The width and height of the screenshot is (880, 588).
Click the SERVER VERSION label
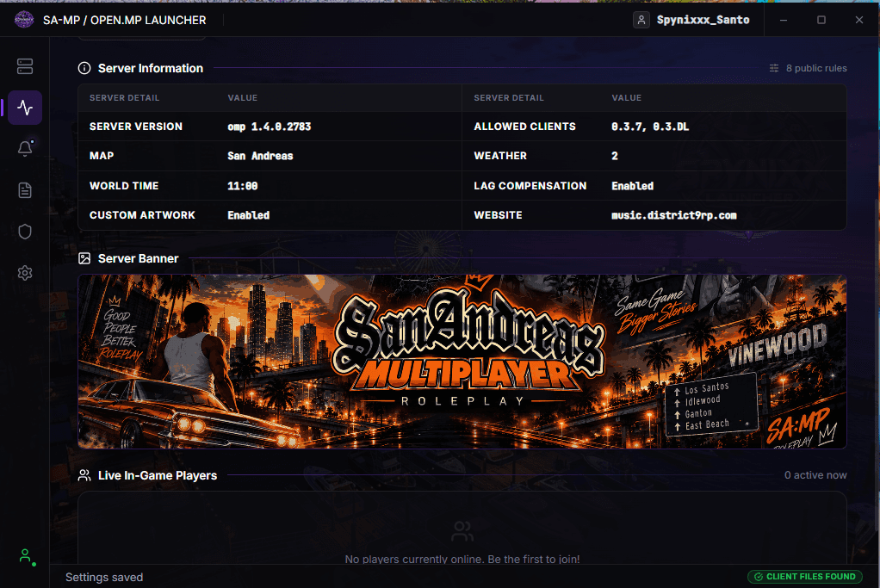coord(136,127)
